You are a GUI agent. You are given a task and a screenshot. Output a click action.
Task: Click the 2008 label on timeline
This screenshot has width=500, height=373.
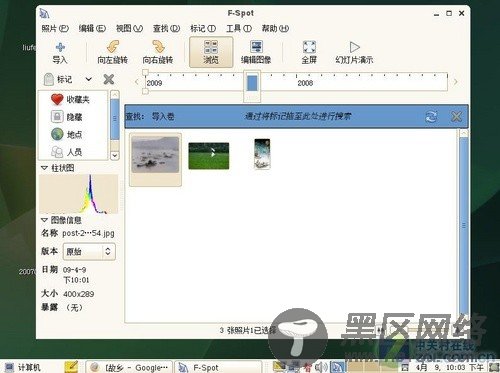click(305, 83)
